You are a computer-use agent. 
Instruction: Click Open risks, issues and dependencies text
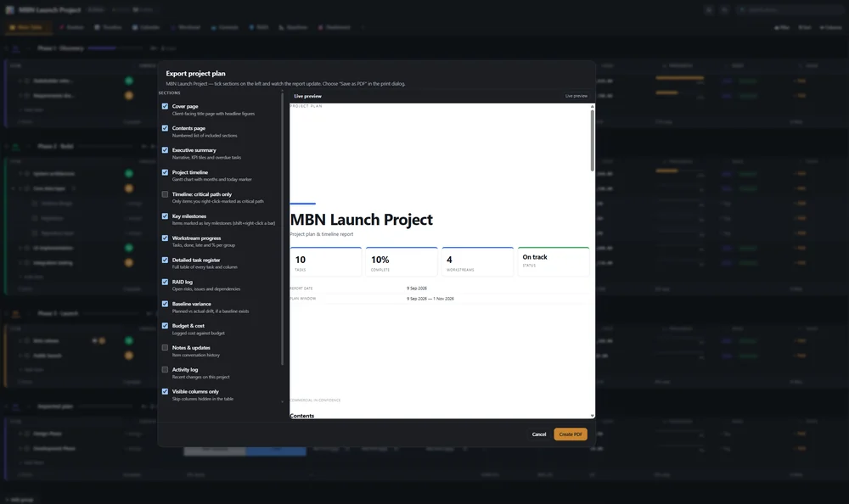point(206,288)
